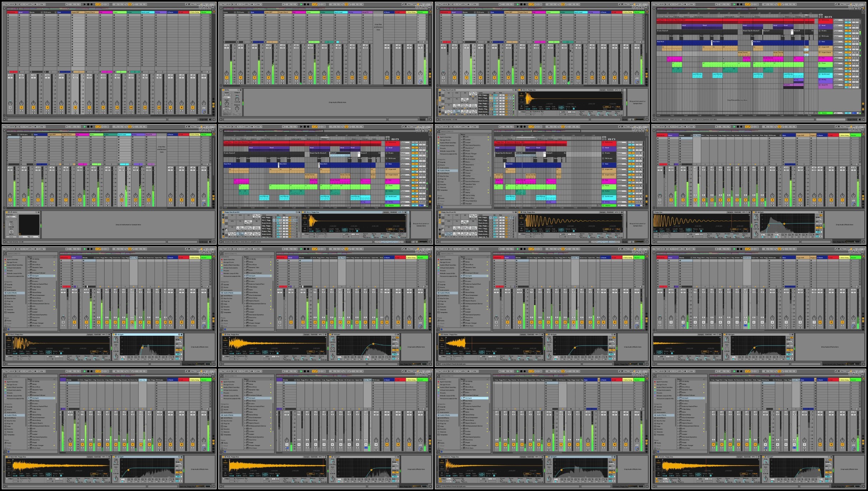
Task: Select Audio Effects category in bottom-left browser
Action: [12, 415]
